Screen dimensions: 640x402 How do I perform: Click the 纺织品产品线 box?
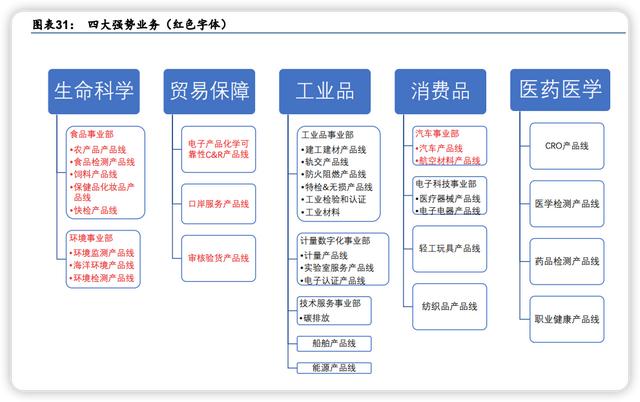click(x=449, y=305)
